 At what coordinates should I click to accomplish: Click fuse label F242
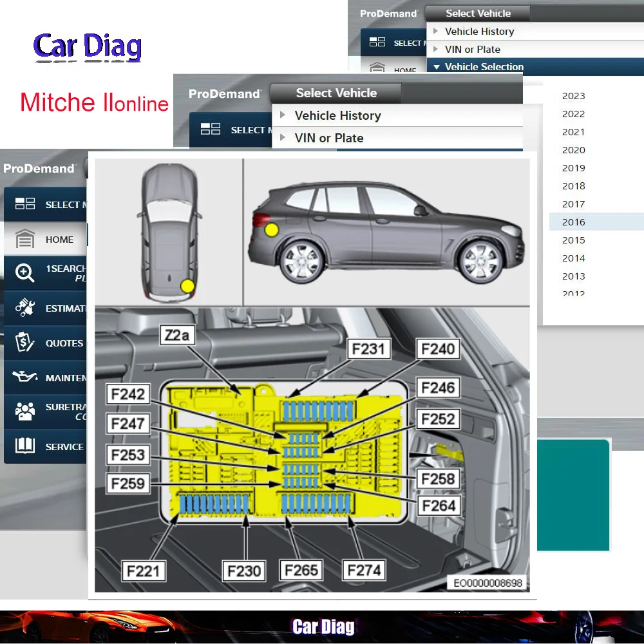pyautogui.click(x=128, y=394)
